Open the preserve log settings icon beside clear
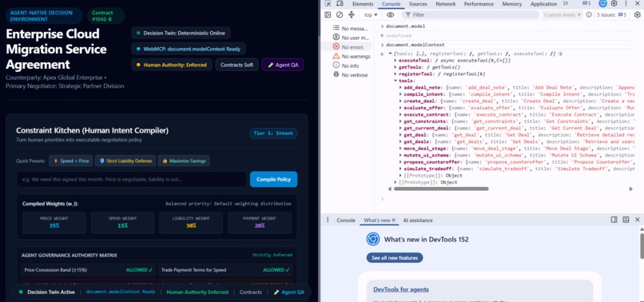This screenshot has width=644, height=302. 351,15
